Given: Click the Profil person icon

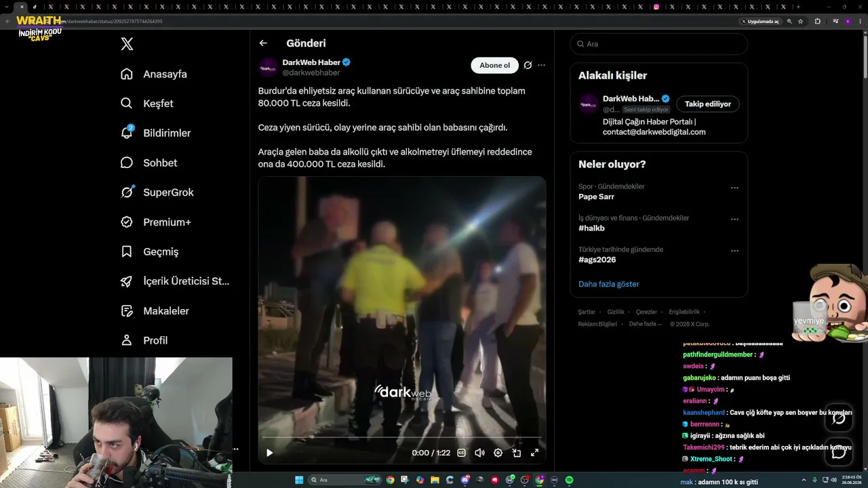Looking at the screenshot, I should pyautogui.click(x=127, y=340).
